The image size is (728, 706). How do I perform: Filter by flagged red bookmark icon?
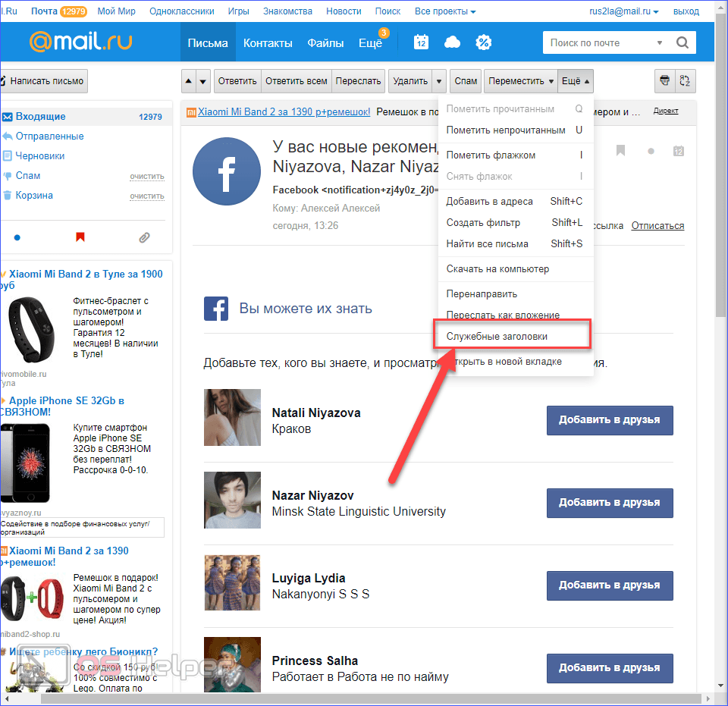pos(80,237)
